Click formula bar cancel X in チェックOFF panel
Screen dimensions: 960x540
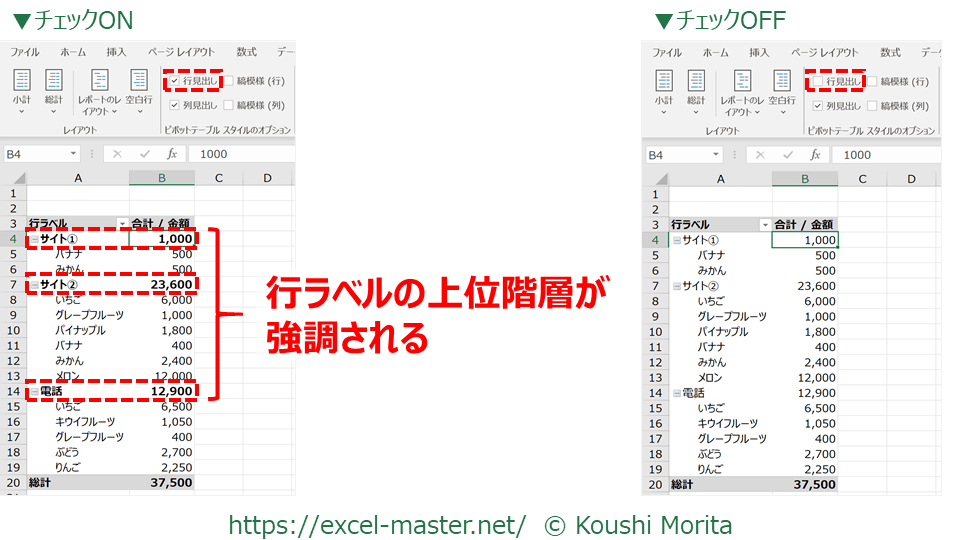[760, 155]
